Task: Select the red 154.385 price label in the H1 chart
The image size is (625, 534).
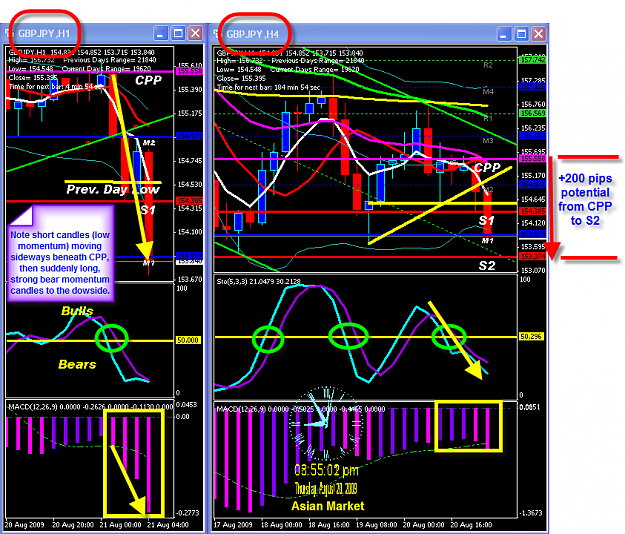Action: pos(190,200)
